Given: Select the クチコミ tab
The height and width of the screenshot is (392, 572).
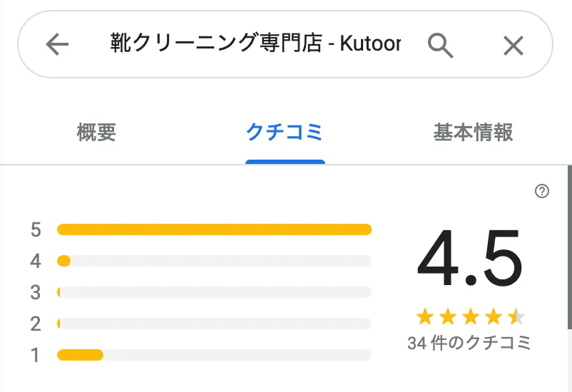Looking at the screenshot, I should coord(285,133).
